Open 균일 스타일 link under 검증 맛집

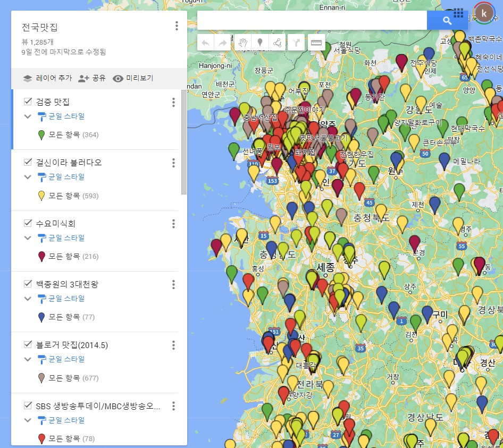66,116
